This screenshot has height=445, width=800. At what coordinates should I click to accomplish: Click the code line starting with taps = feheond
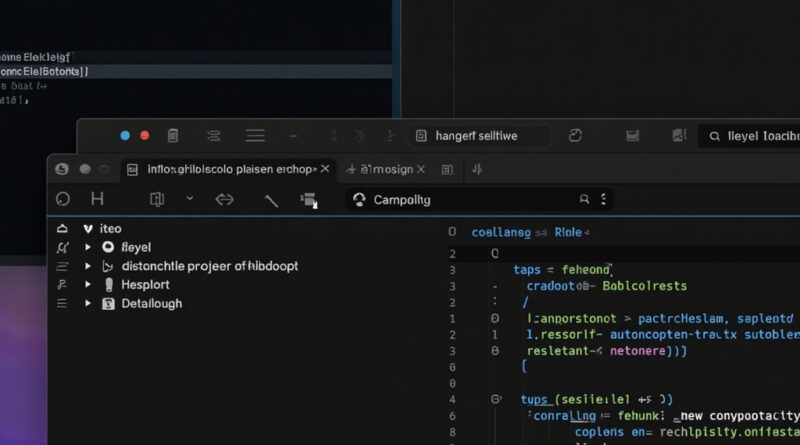[563, 269]
